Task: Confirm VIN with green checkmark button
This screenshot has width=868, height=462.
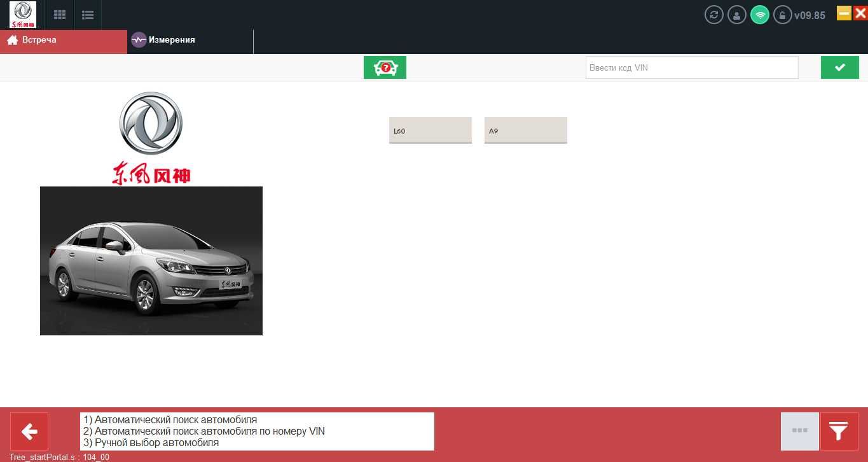Action: click(x=840, y=67)
